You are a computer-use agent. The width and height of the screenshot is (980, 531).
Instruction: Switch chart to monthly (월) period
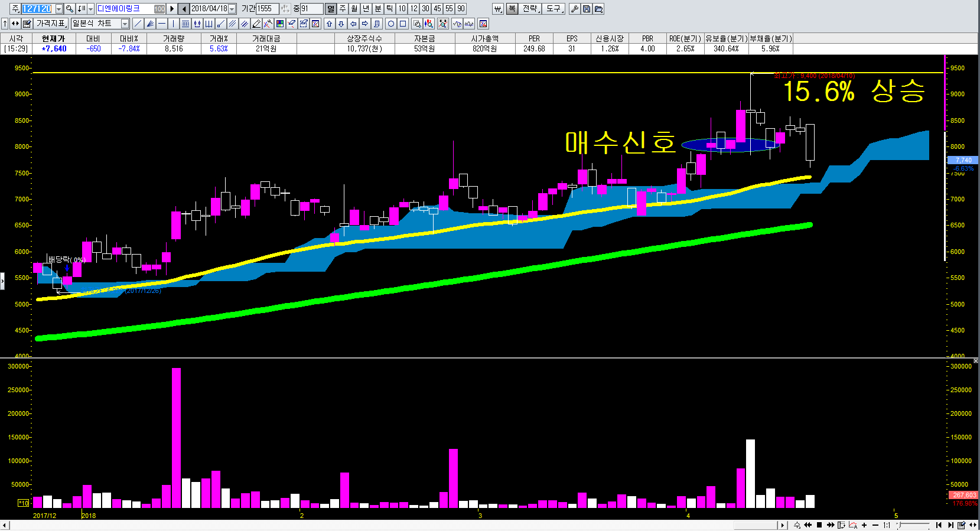click(354, 9)
